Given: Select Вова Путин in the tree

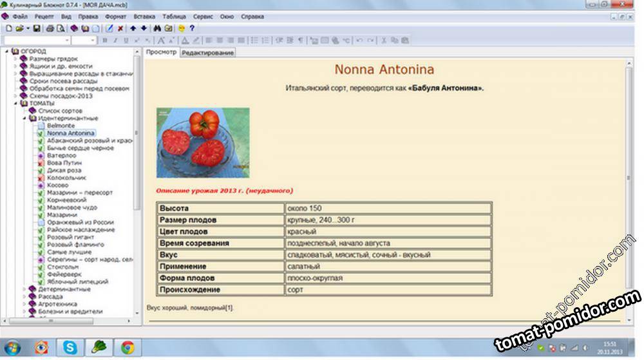Looking at the screenshot, I should [x=64, y=163].
